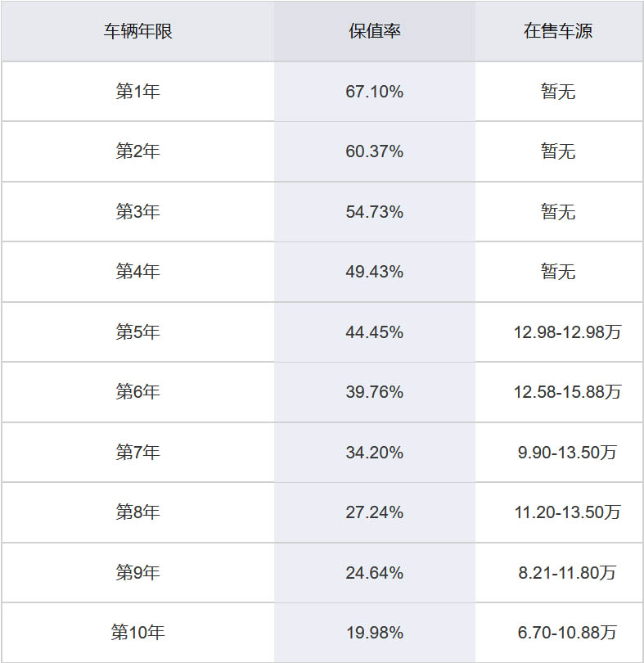Open the 9.90-13.50万 listings link
Viewport: 644px width, 663px height.
click(567, 453)
